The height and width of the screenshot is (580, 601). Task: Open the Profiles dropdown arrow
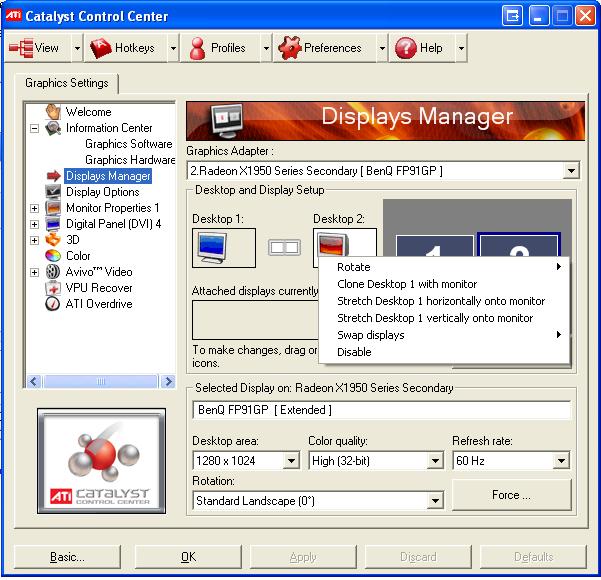tap(266, 48)
